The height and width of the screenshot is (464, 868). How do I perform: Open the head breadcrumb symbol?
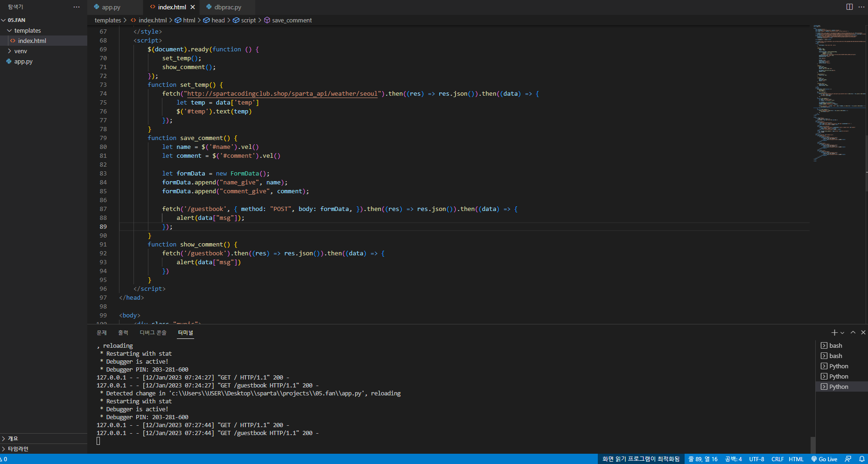pyautogui.click(x=214, y=20)
